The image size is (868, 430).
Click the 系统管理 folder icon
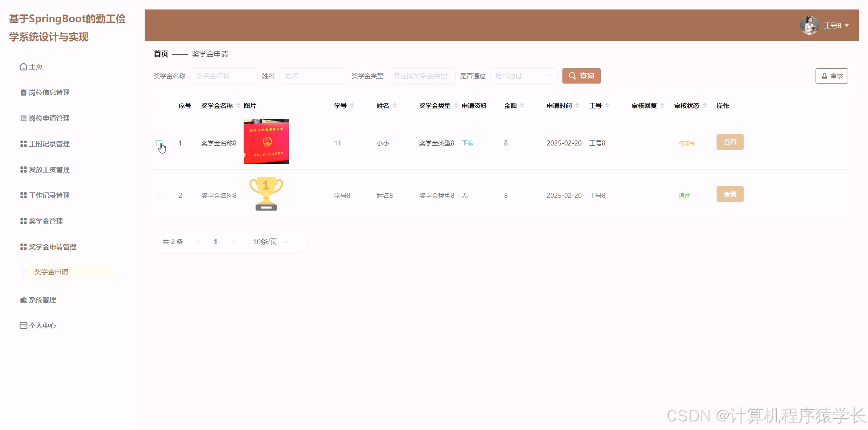click(24, 300)
